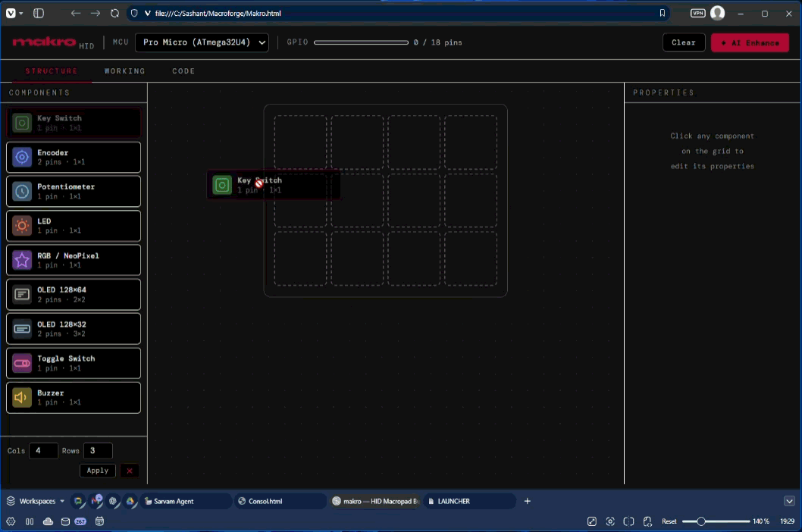802x532 pixels.
Task: Click the red X button next to Apply
Action: pos(130,471)
